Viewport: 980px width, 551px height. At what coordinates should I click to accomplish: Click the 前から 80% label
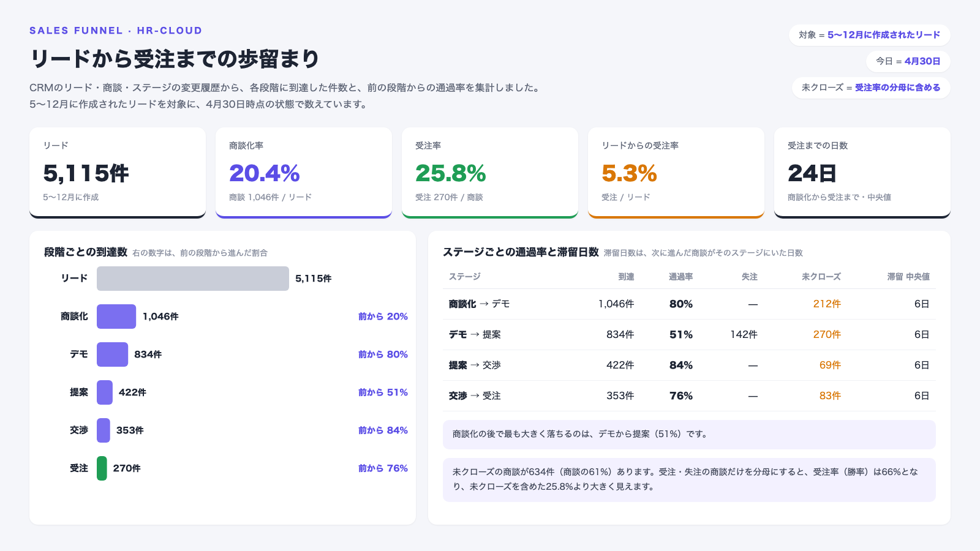383,354
